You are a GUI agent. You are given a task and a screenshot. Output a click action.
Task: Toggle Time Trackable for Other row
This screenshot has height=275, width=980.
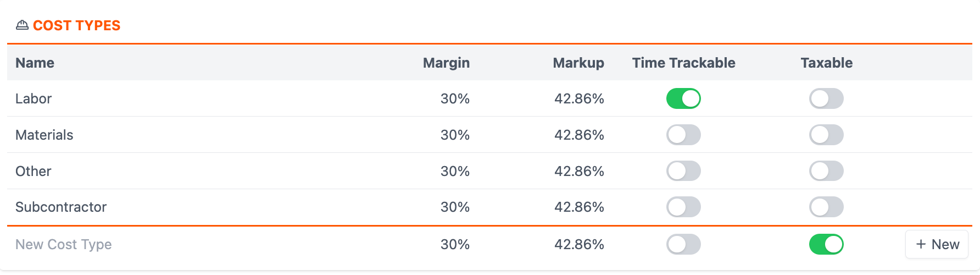tap(683, 171)
